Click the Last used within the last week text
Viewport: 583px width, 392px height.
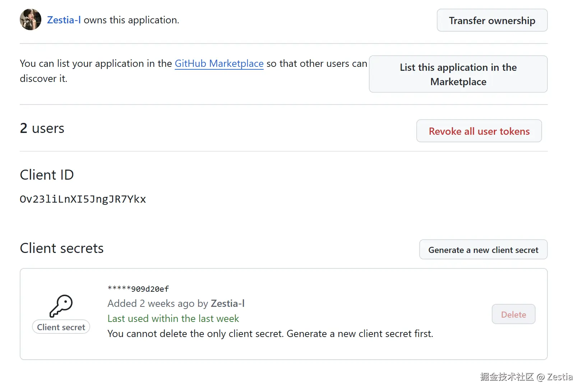tap(173, 319)
